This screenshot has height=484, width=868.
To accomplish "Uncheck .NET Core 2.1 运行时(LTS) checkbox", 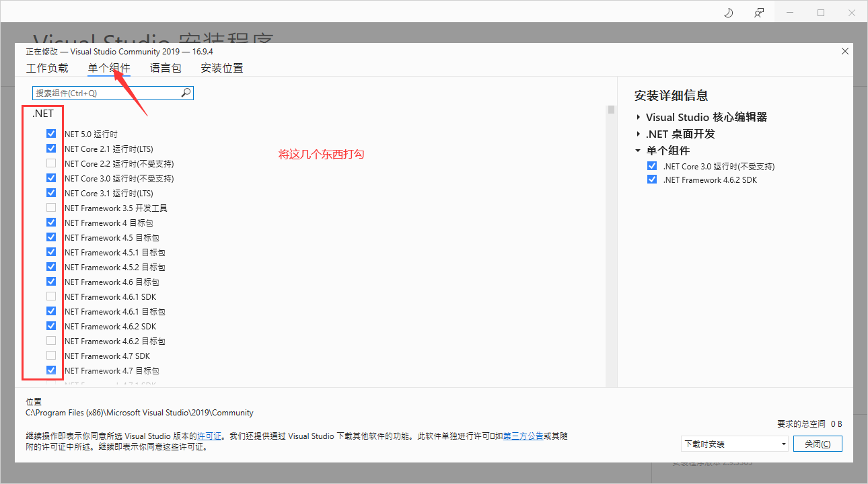I will tap(51, 149).
